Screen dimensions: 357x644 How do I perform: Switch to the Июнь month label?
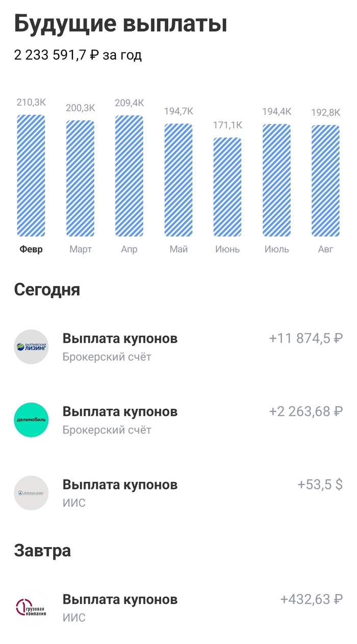(x=227, y=250)
